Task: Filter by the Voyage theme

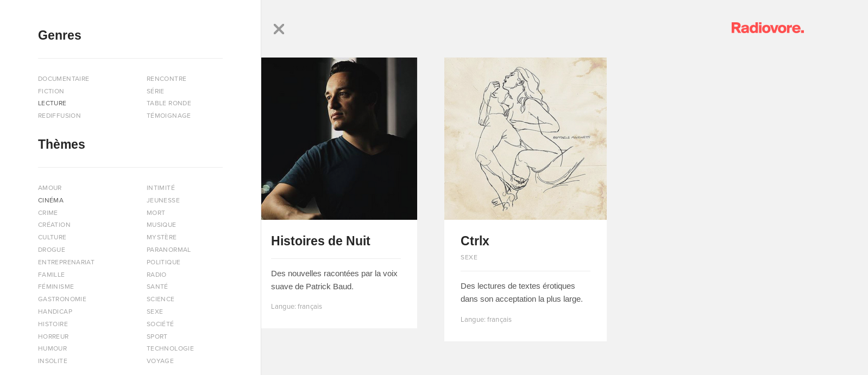Action: [160, 361]
